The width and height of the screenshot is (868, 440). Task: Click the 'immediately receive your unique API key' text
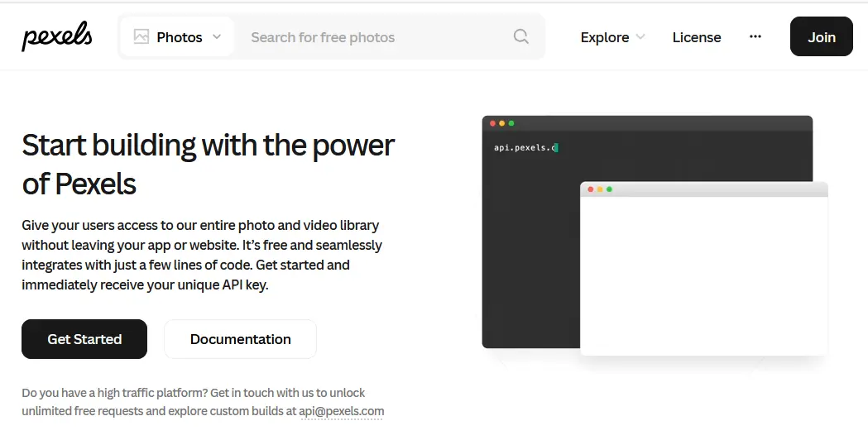[145, 285]
